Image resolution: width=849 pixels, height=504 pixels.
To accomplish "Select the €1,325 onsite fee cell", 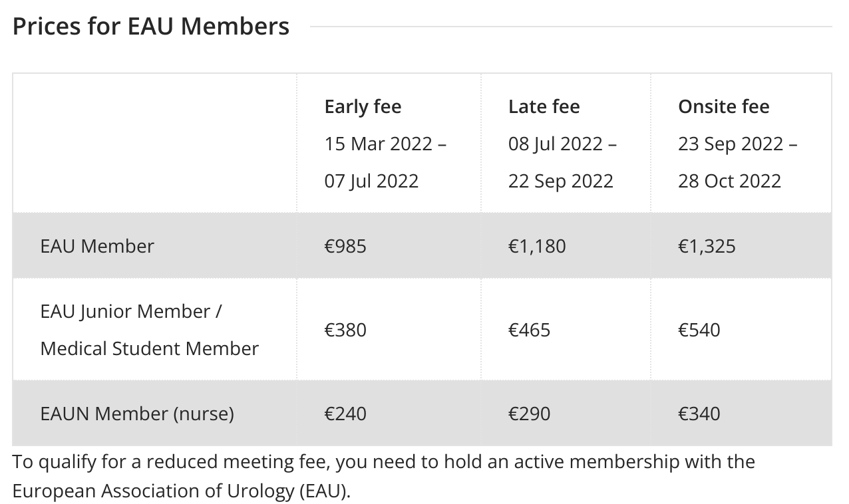I will pyautogui.click(x=707, y=246).
